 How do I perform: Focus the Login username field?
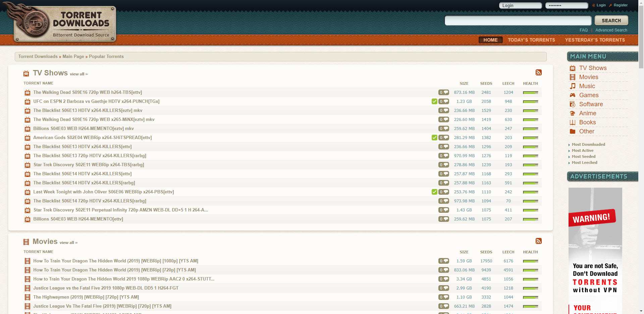[x=520, y=5]
